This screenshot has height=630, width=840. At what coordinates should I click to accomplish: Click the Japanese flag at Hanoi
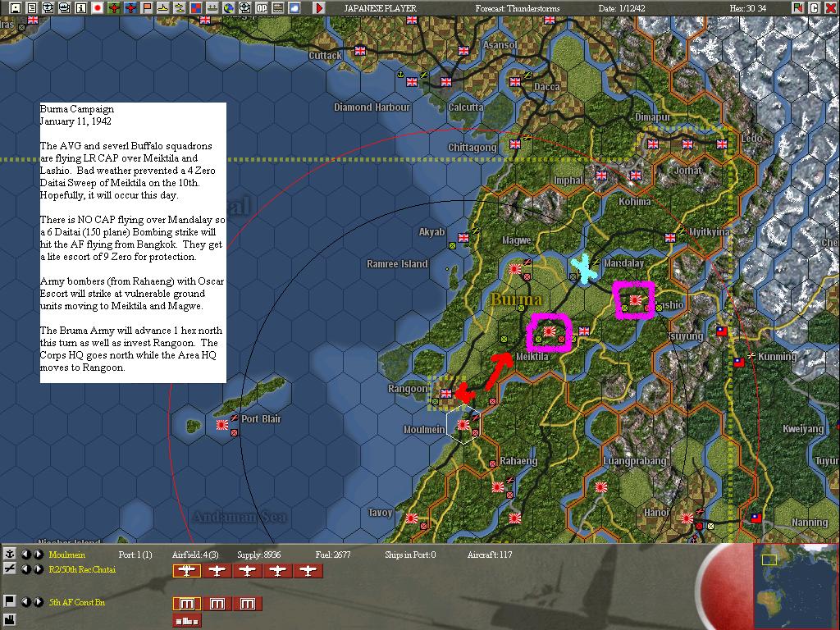pos(687,518)
